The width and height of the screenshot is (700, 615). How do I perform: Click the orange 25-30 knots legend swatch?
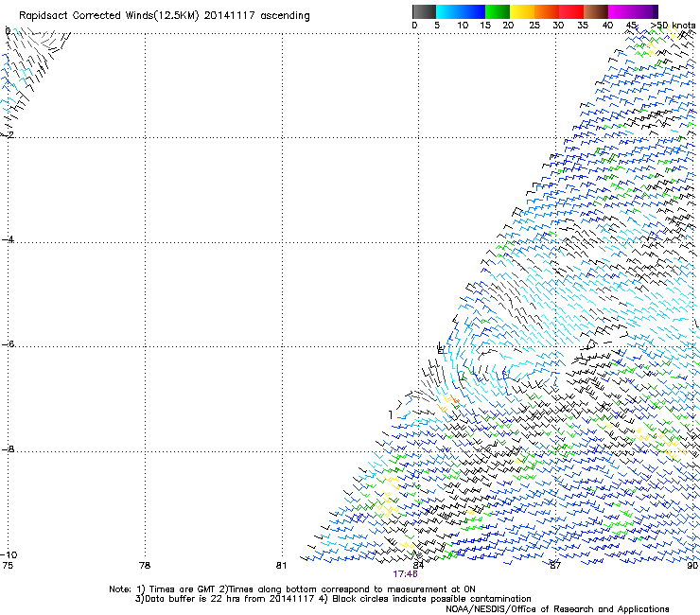point(547,11)
